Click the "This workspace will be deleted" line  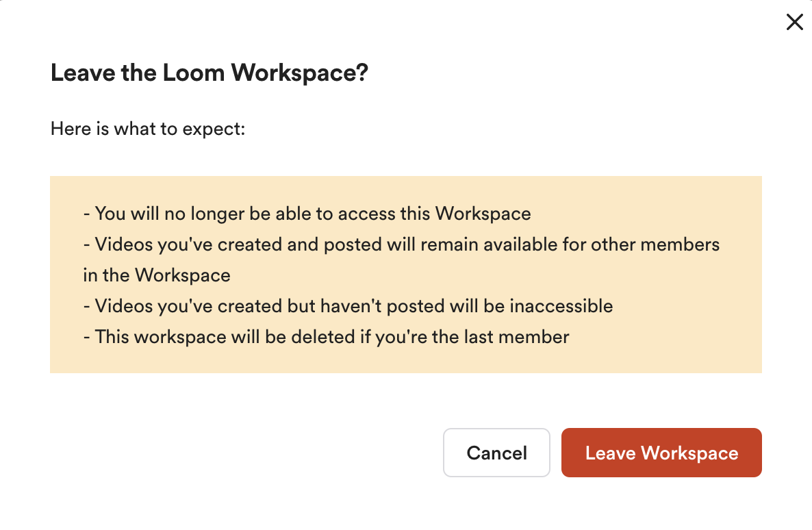pos(326,337)
